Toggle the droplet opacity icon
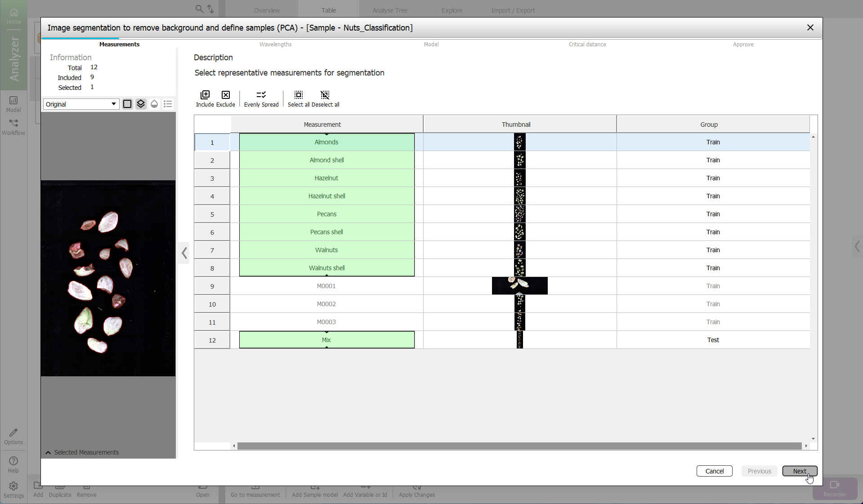 (x=154, y=104)
